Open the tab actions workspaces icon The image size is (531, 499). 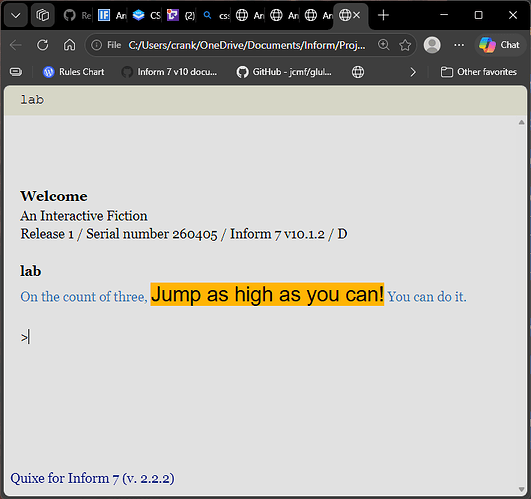pyautogui.click(x=43, y=15)
